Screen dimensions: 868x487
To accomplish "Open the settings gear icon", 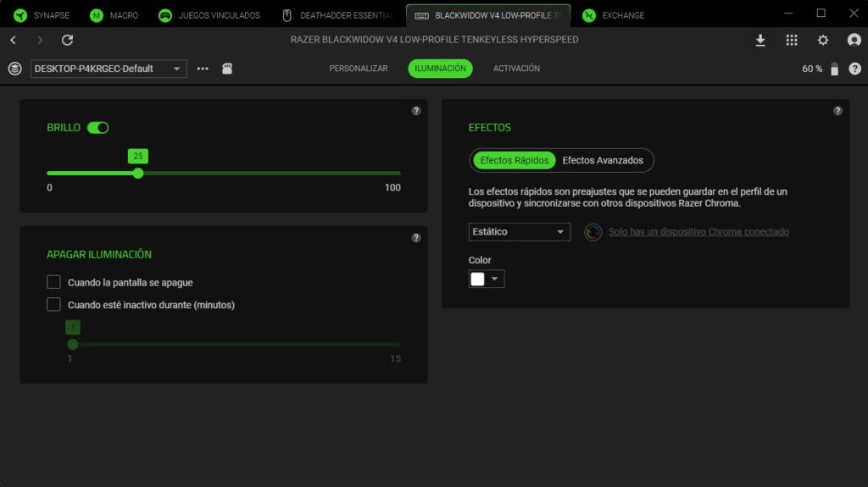I will (x=822, y=40).
